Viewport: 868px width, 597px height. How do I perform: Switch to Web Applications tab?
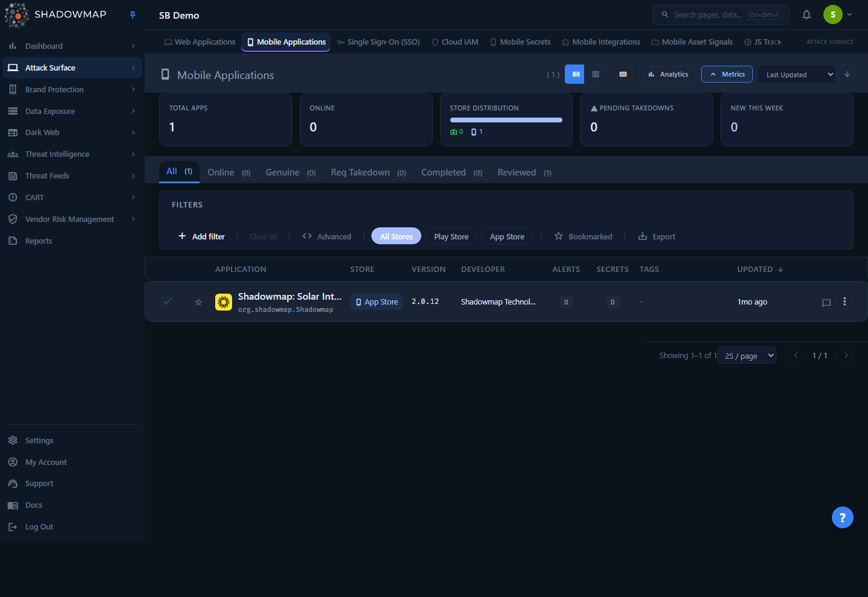(x=200, y=42)
